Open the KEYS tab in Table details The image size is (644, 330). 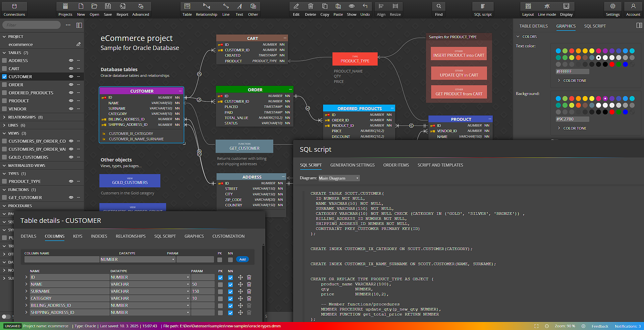78,236
